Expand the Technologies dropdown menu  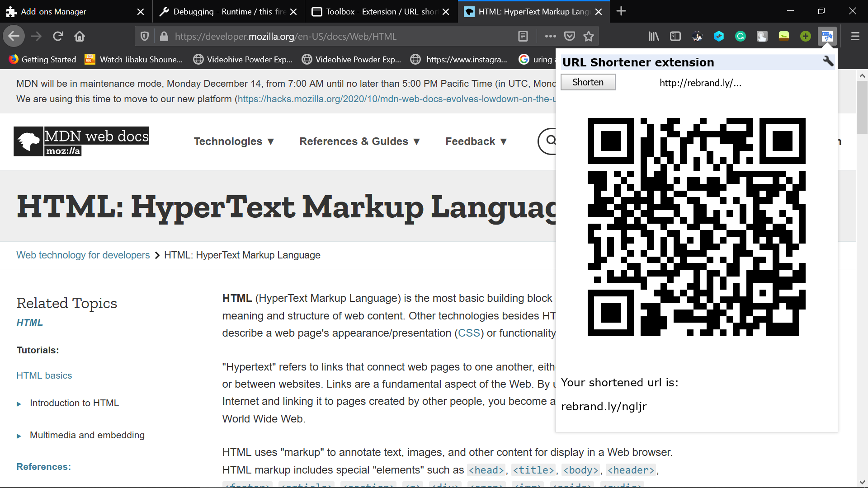pos(234,141)
